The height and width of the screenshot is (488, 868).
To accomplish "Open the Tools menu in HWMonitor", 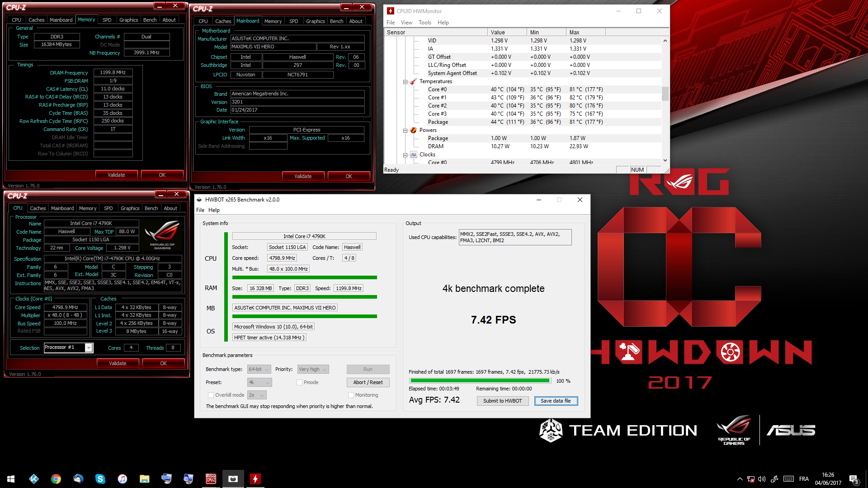I will (425, 23).
